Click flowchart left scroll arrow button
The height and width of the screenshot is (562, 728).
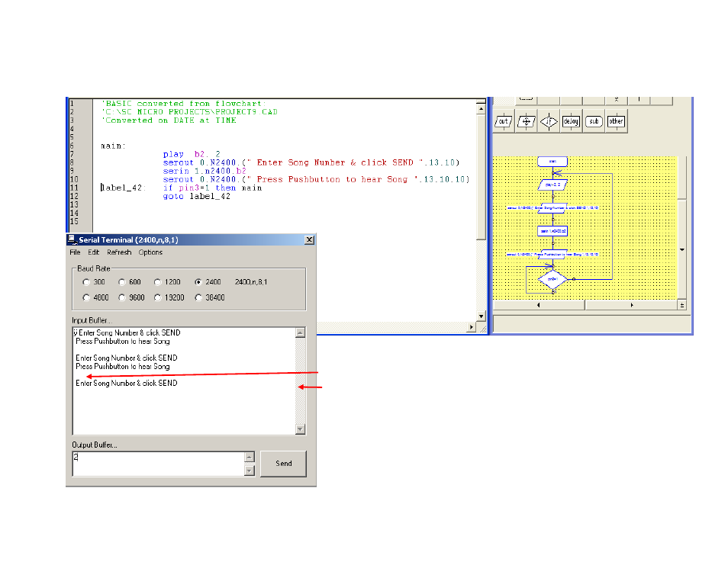[539, 305]
